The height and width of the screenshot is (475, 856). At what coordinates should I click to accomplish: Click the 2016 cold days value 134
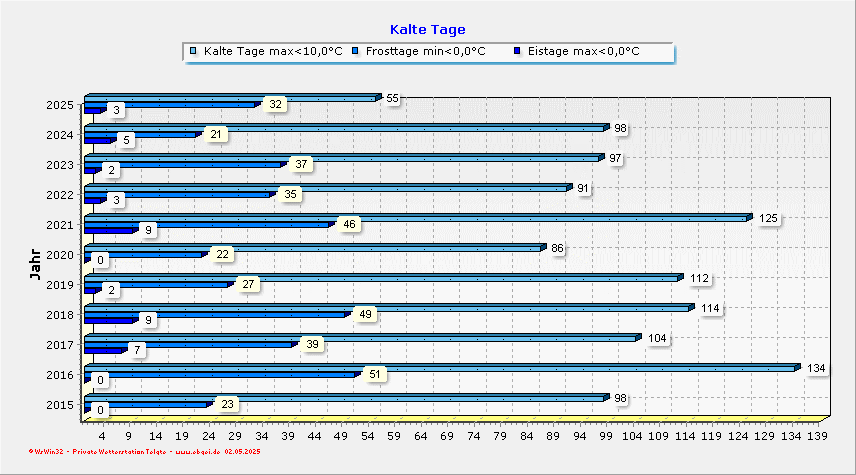click(816, 369)
